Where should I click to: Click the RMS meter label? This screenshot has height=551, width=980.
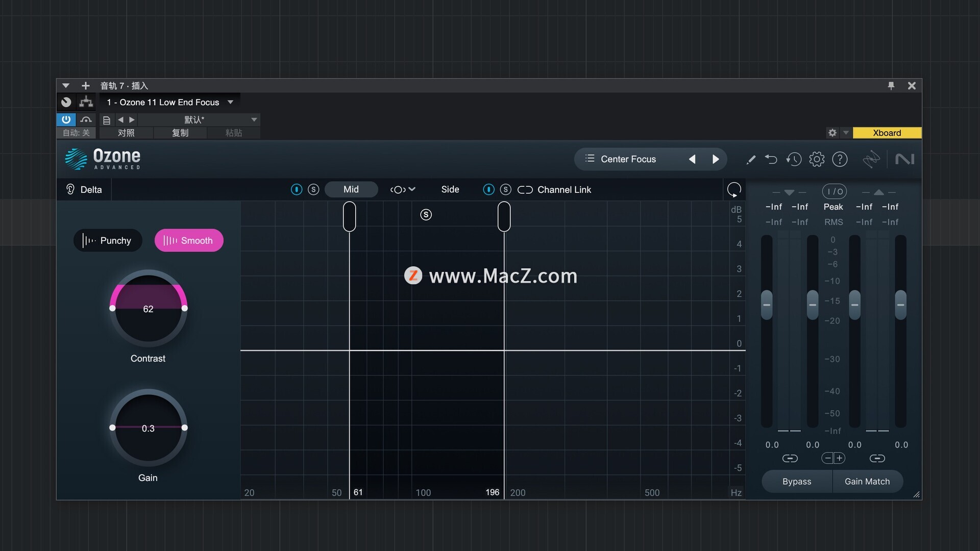click(x=834, y=222)
